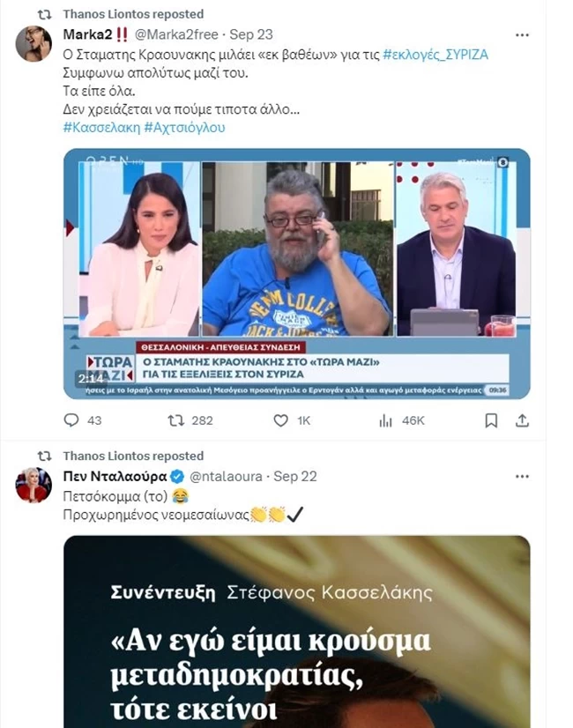The image size is (573, 728).
Task: Open three-dot menu on Πεν Νταλαούρα tweet
Action: coord(522,476)
